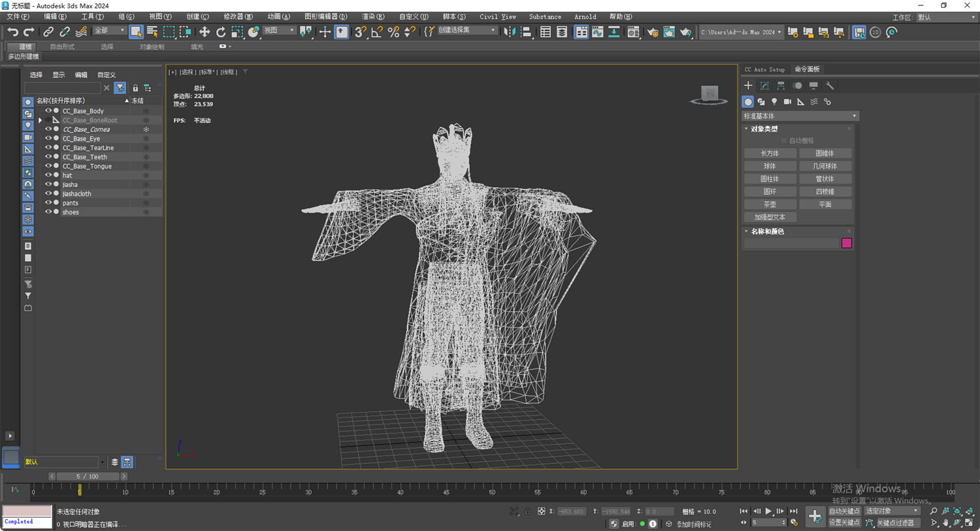This screenshot has height=531, width=980.
Task: Open the Curve Editor
Action: (x=598, y=31)
